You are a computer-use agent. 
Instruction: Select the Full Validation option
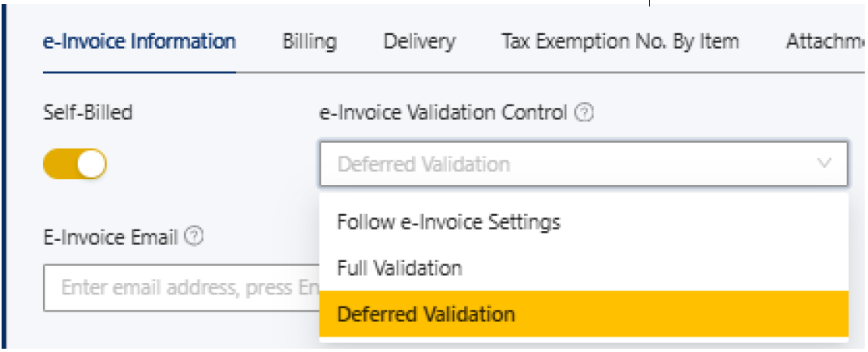(400, 268)
